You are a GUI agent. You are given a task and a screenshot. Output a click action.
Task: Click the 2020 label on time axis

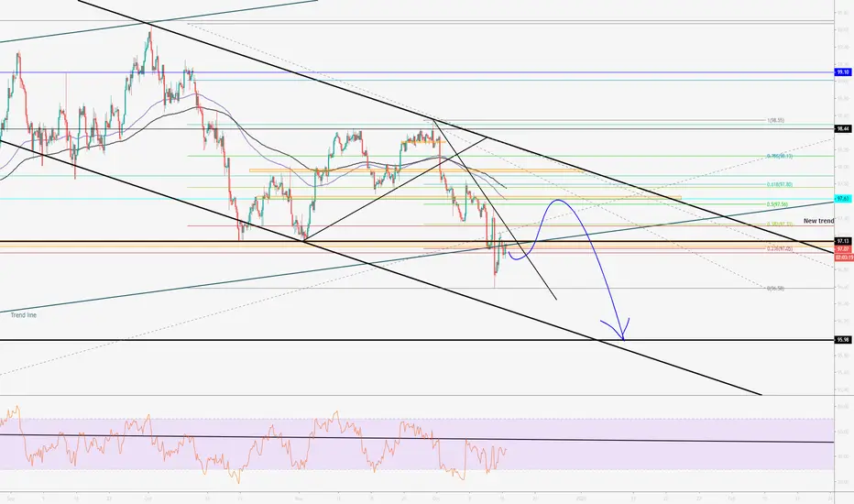coord(581,498)
